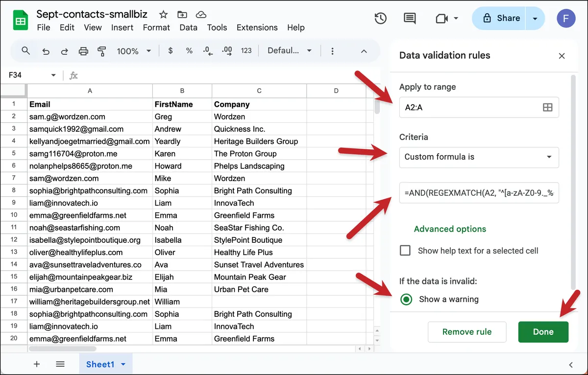Select column A header
588x375 pixels.
90,91
